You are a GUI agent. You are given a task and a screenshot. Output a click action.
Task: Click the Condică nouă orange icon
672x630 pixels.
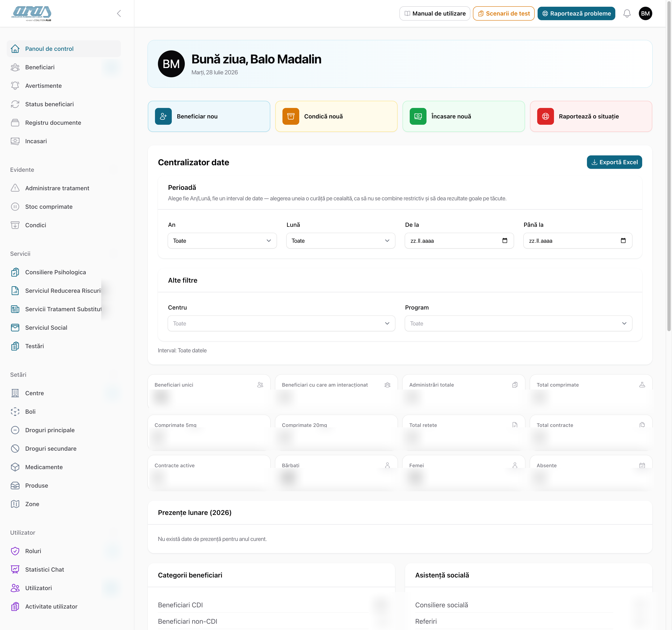(291, 116)
